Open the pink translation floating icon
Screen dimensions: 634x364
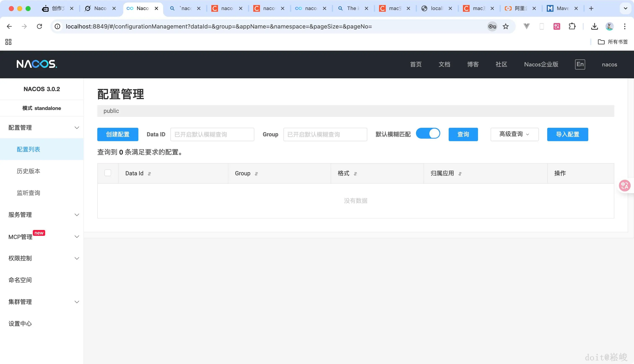(x=625, y=185)
